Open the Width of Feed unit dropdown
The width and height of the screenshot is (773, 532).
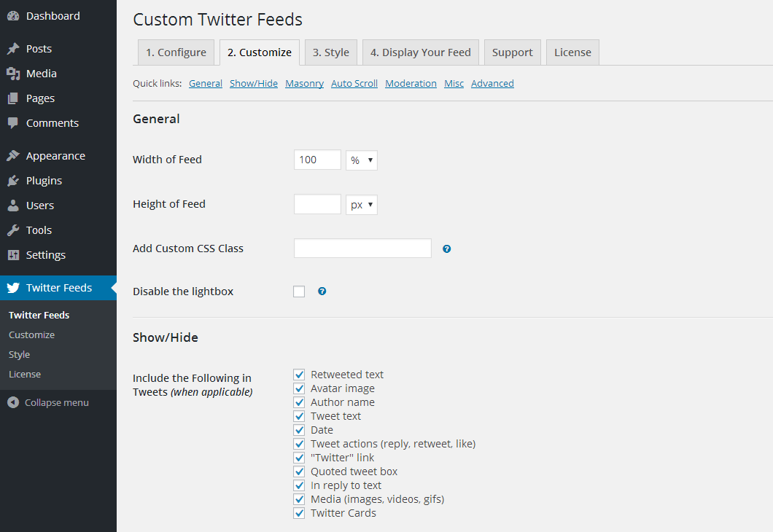361,160
